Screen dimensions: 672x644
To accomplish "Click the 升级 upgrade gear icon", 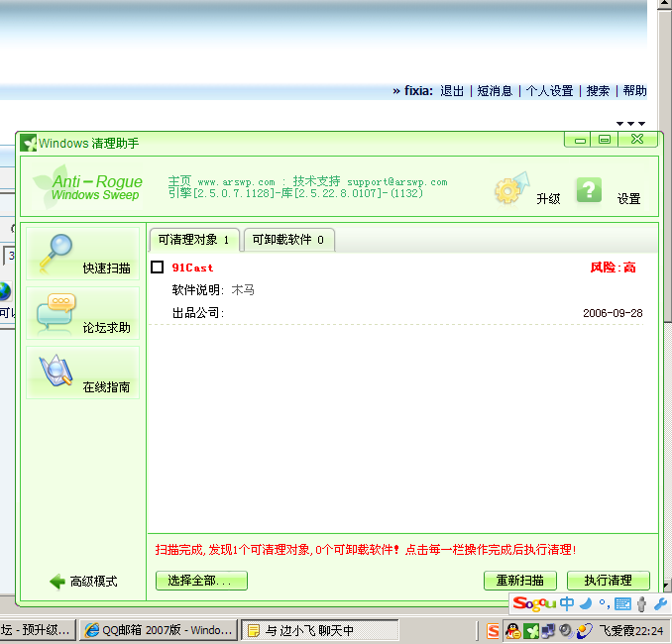I will click(x=511, y=189).
